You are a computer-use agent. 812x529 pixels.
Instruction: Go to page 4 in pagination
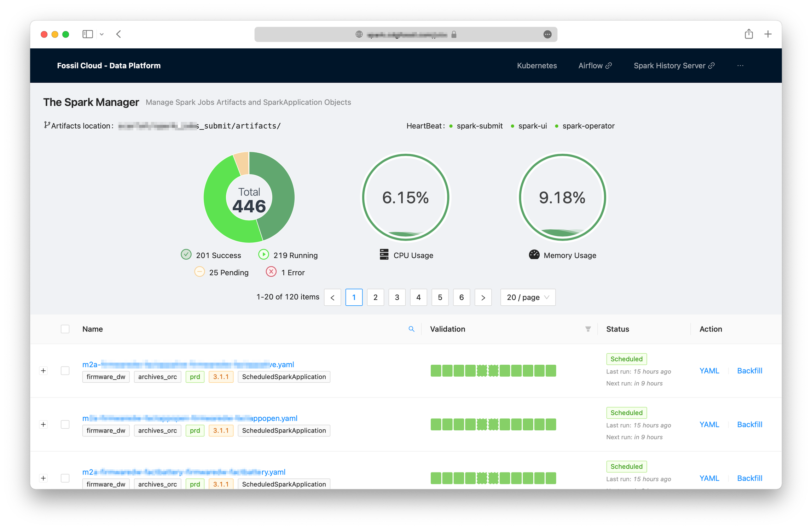(418, 297)
